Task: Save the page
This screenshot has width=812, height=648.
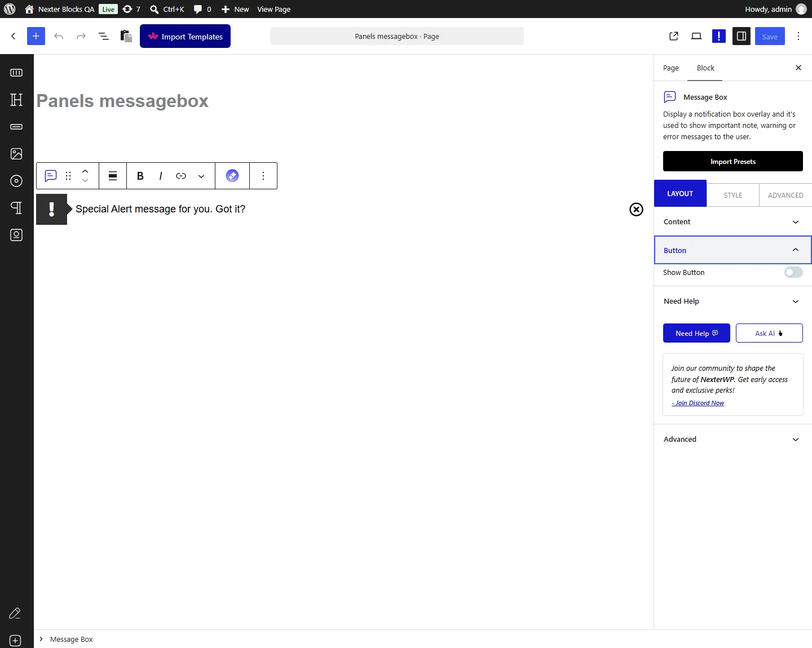Action: tap(770, 36)
